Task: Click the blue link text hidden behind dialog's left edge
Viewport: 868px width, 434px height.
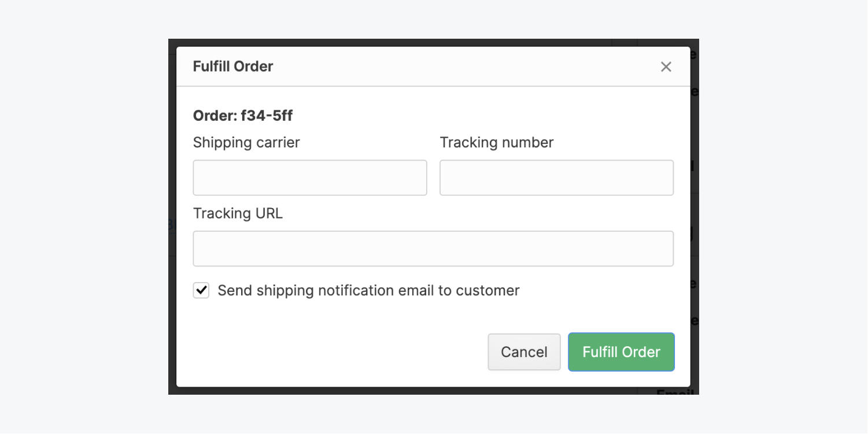Action: pyautogui.click(x=172, y=225)
